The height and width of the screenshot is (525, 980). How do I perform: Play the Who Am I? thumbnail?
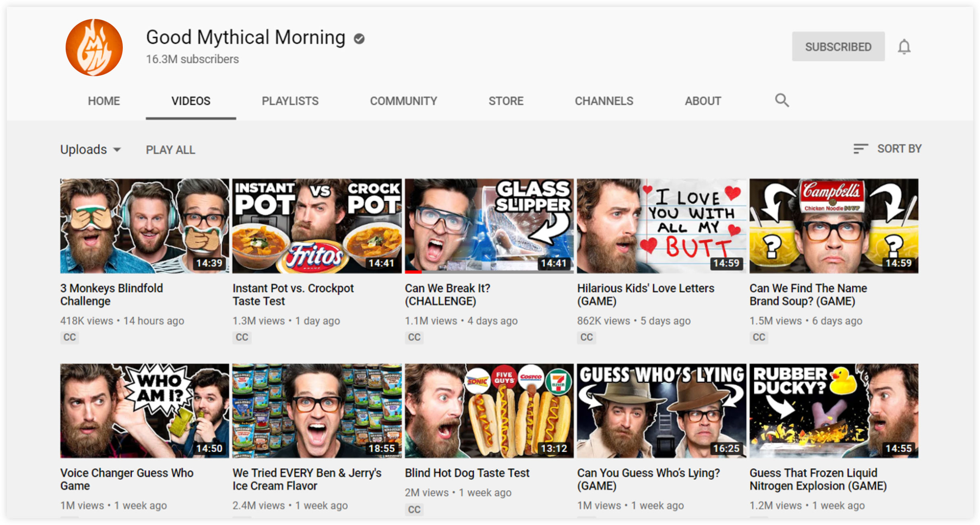[x=145, y=411]
